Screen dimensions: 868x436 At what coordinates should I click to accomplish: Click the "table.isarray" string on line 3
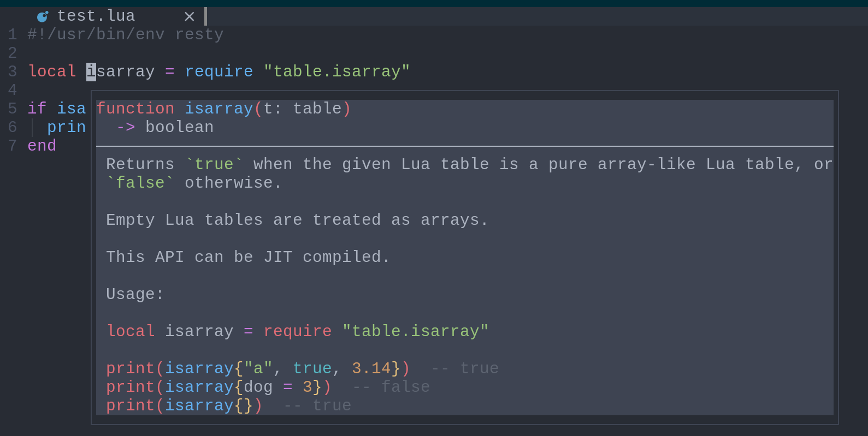click(337, 71)
